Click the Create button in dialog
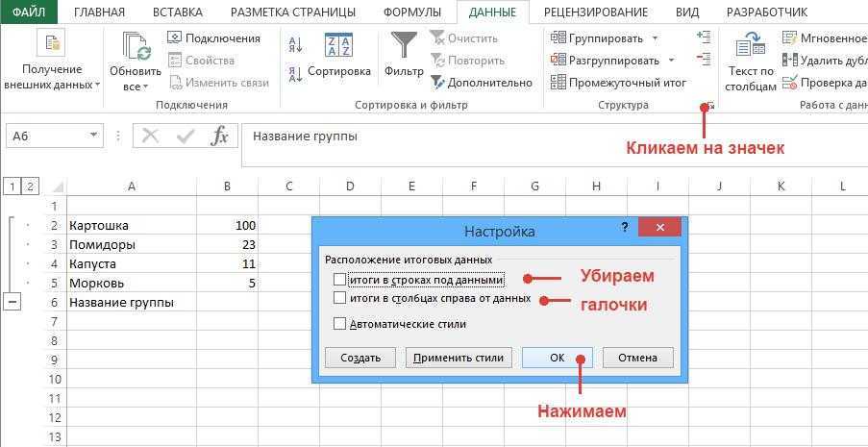The width and height of the screenshot is (868, 447). (x=360, y=358)
